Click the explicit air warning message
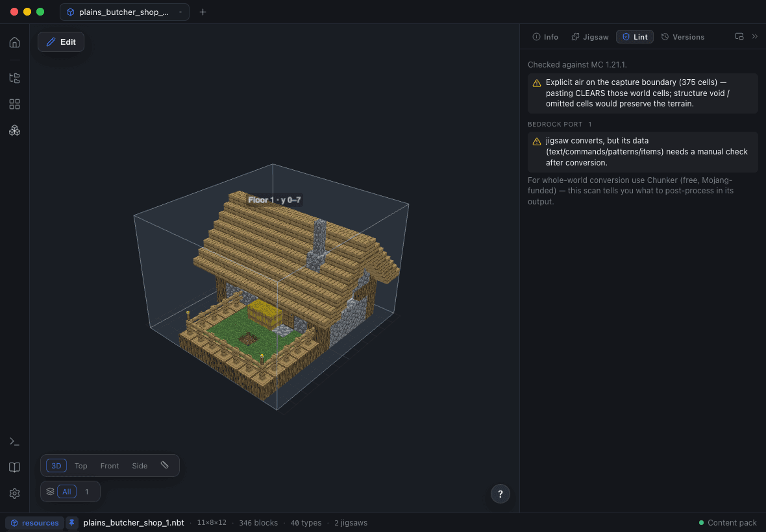Viewport: 766px width, 532px height. [643, 93]
